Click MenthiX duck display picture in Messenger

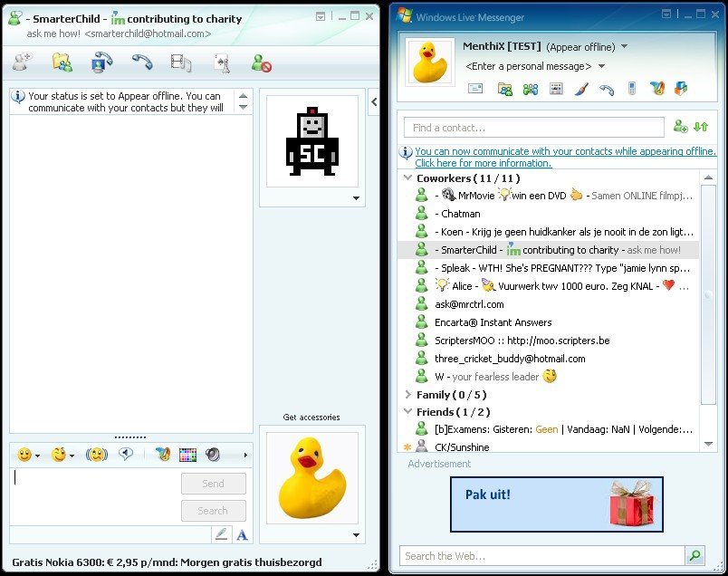tap(429, 62)
